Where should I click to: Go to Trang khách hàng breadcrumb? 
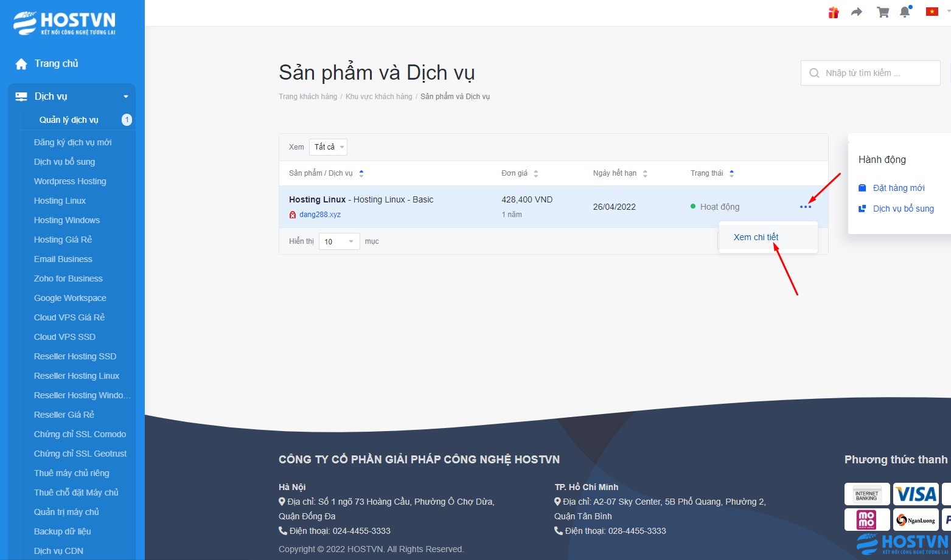308,97
